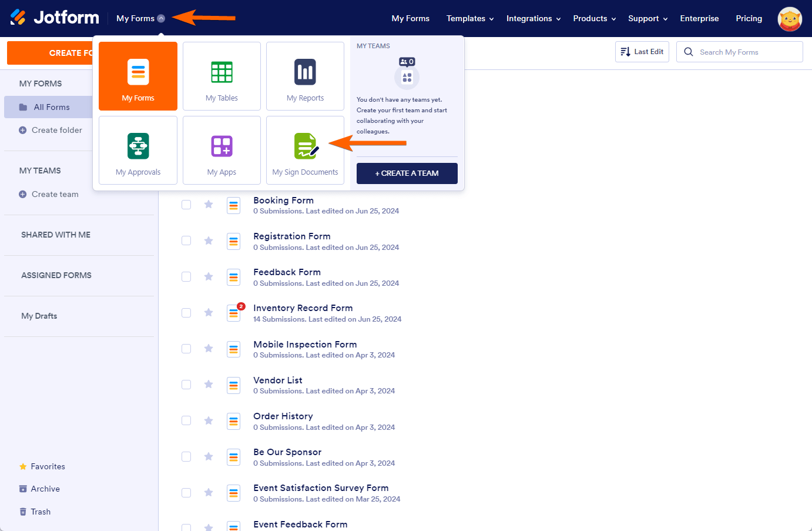Click Create folder in the sidebar
Image resolution: width=812 pixels, height=531 pixels.
(x=51, y=130)
